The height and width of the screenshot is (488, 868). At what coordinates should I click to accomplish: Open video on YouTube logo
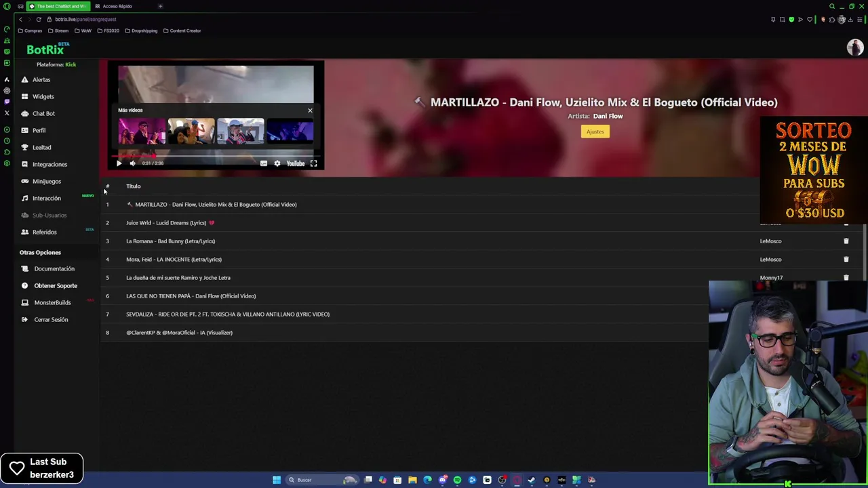pos(296,163)
